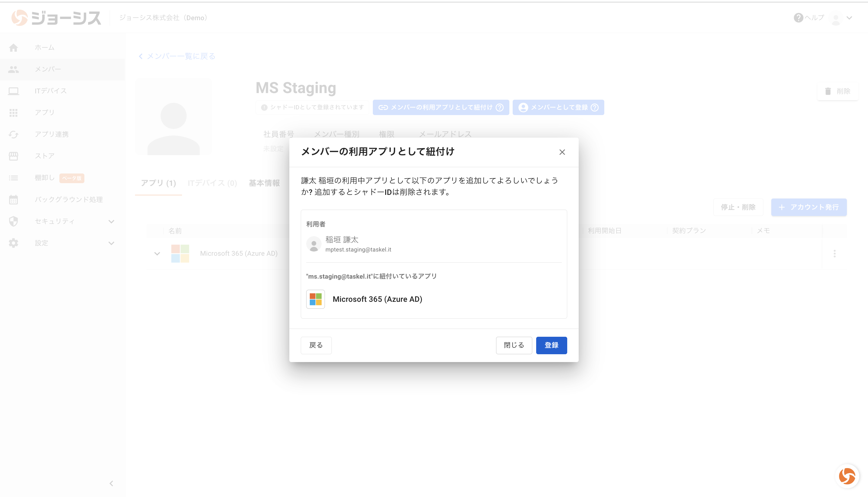Image resolution: width=868 pixels, height=497 pixels.
Task: Click the mptest.staging@taskel.it email text
Action: pos(358,249)
